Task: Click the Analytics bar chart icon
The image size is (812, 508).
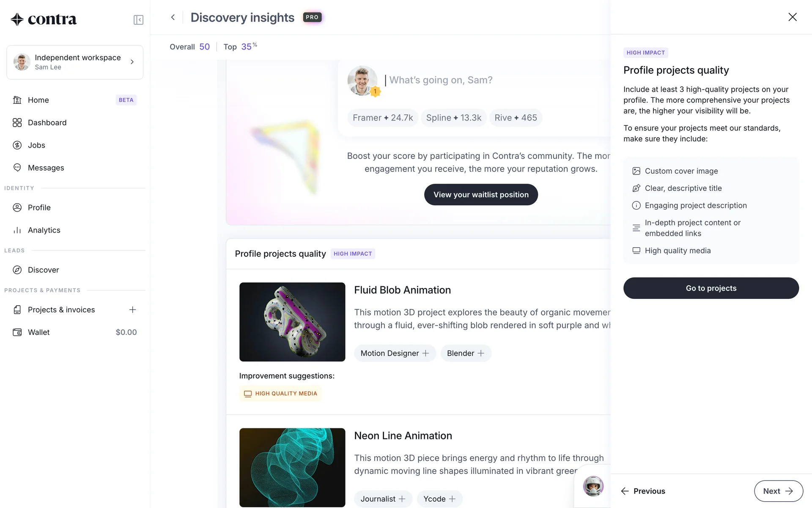Action: pyautogui.click(x=17, y=230)
